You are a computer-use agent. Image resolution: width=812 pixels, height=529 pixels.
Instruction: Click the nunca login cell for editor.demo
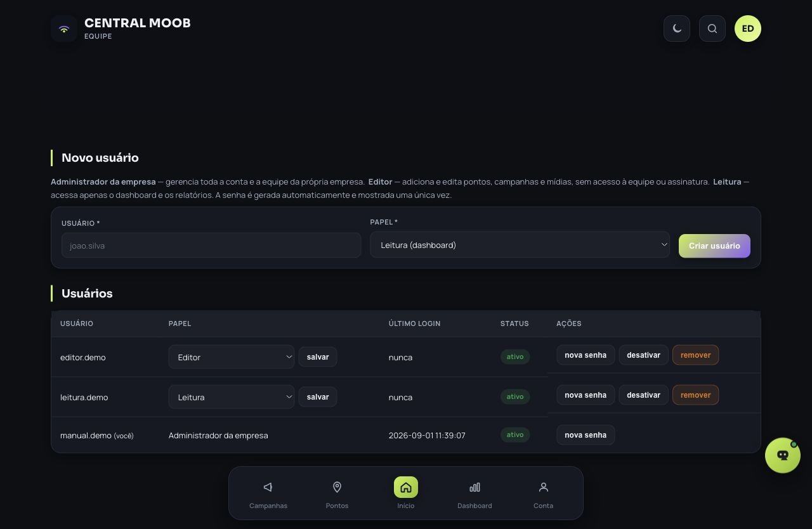coord(400,358)
